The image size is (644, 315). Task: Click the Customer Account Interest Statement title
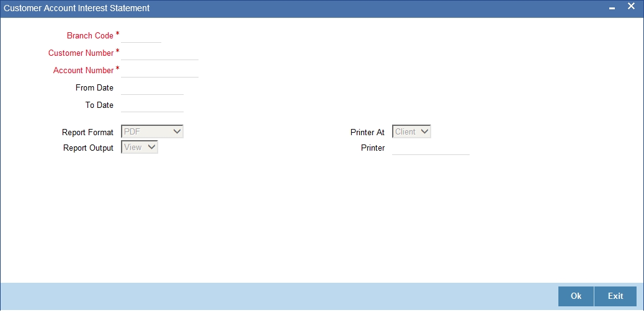(x=77, y=8)
